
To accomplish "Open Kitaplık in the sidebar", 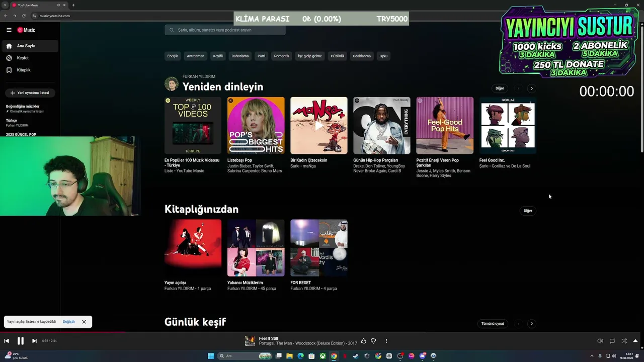I will click(30, 70).
